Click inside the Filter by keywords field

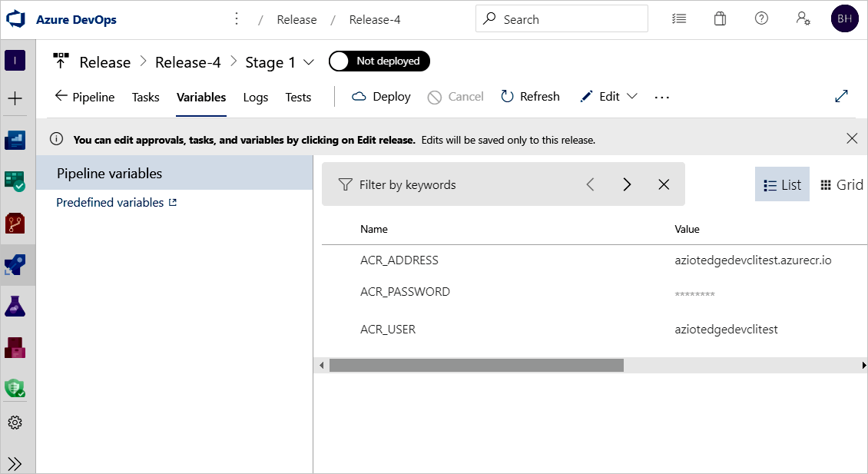(x=430, y=184)
